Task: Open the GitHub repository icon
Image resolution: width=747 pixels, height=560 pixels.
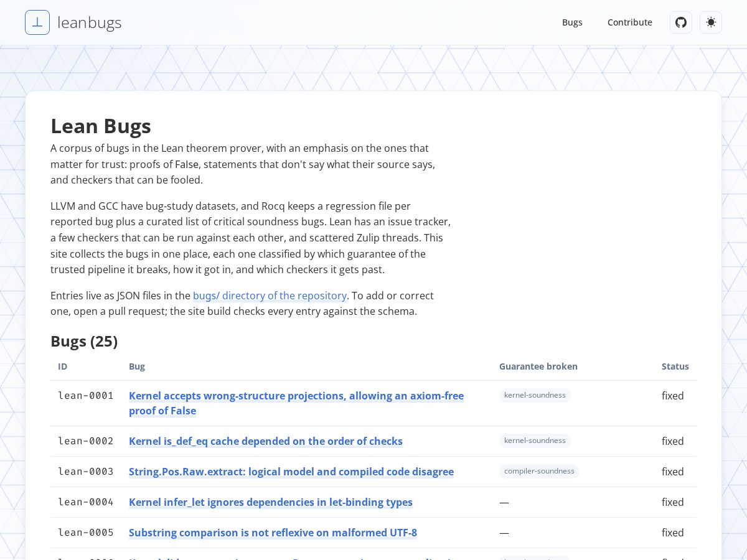Action: pyautogui.click(x=681, y=22)
